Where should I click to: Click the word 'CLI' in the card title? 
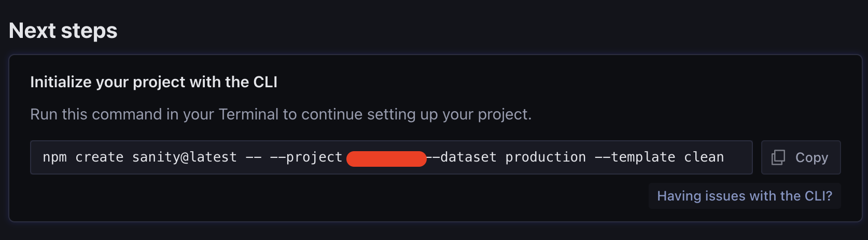[265, 82]
